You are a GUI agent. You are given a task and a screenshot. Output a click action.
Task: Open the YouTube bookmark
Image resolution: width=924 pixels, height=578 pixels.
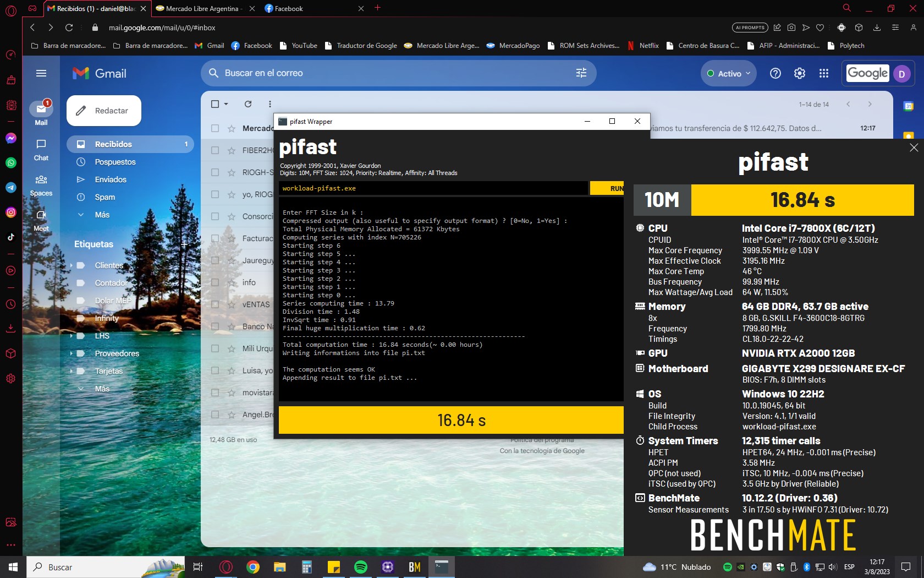[x=299, y=46]
